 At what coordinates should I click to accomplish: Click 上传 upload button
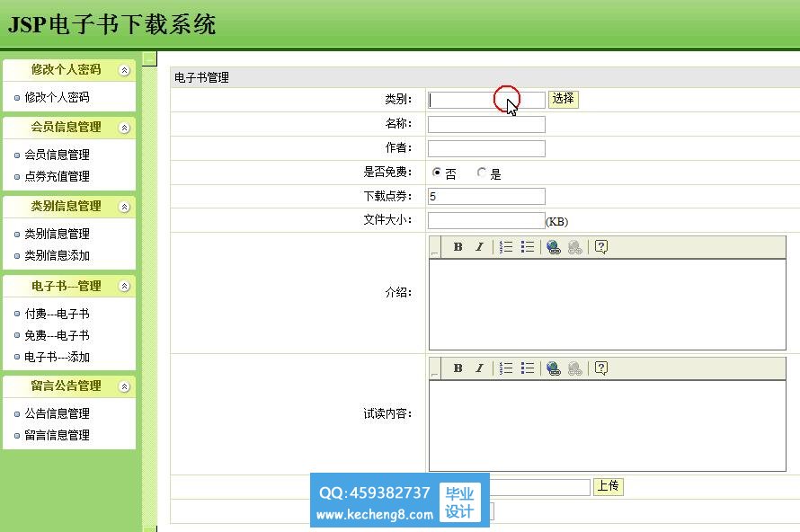tap(609, 486)
